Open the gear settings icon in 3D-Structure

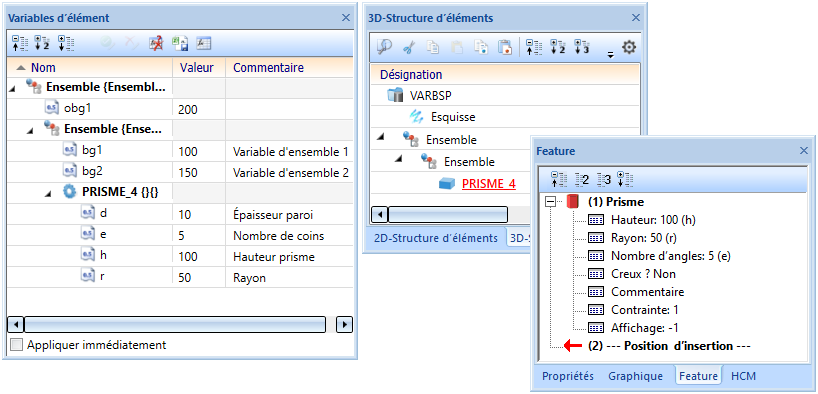tap(630, 47)
